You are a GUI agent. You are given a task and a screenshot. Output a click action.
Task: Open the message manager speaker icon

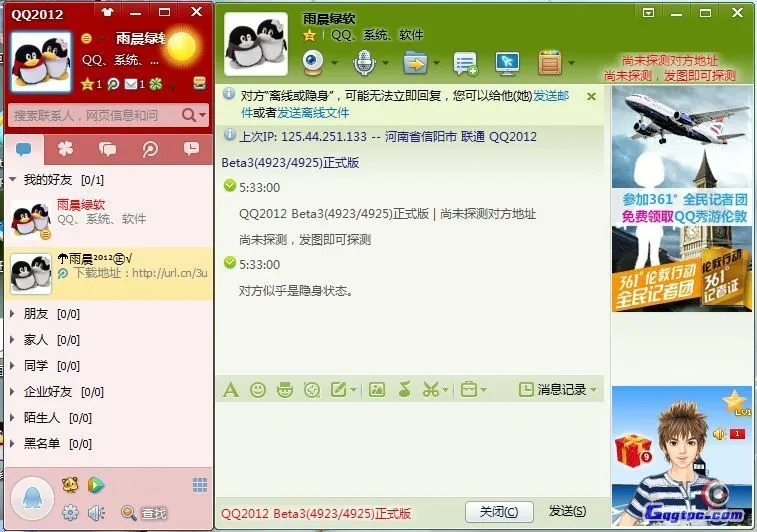(x=96, y=513)
